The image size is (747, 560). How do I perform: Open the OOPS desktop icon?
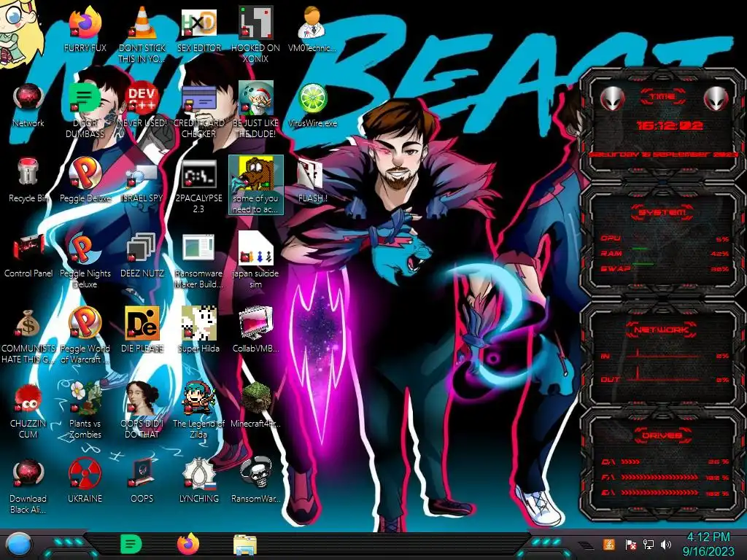pyautogui.click(x=142, y=481)
